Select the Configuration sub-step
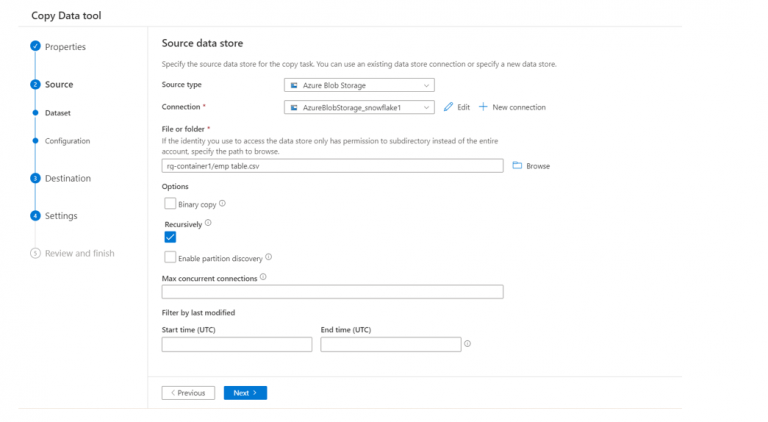The height and width of the screenshot is (422, 768). [67, 141]
